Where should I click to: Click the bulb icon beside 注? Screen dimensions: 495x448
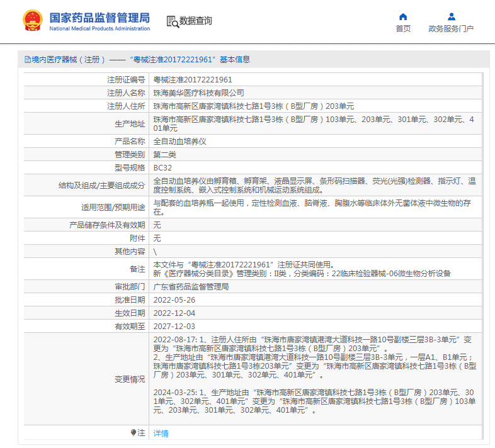click(x=134, y=432)
